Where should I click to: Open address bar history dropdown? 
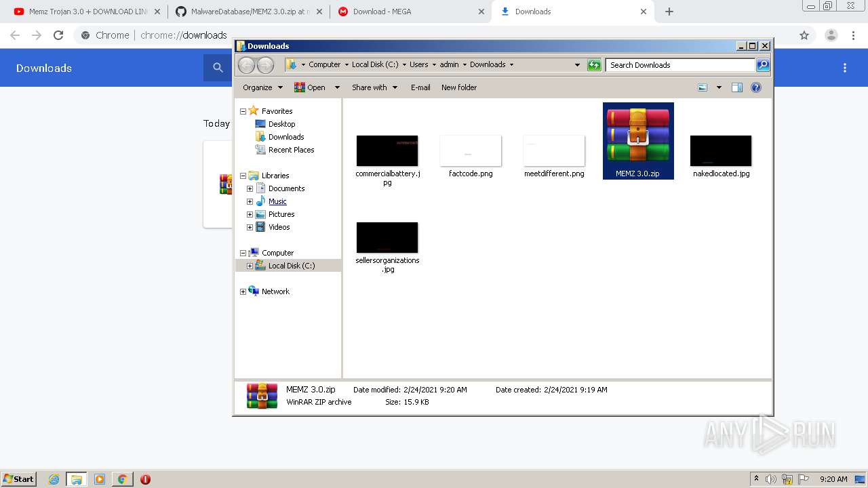[577, 65]
